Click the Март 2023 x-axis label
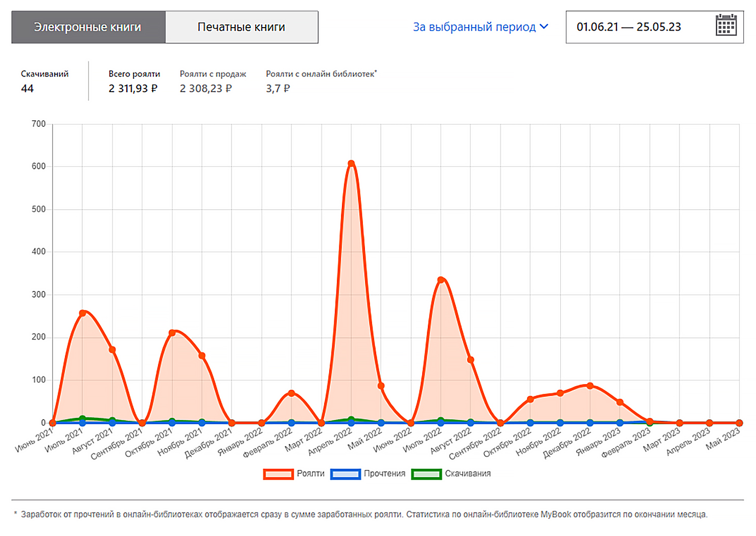 [x=662, y=439]
